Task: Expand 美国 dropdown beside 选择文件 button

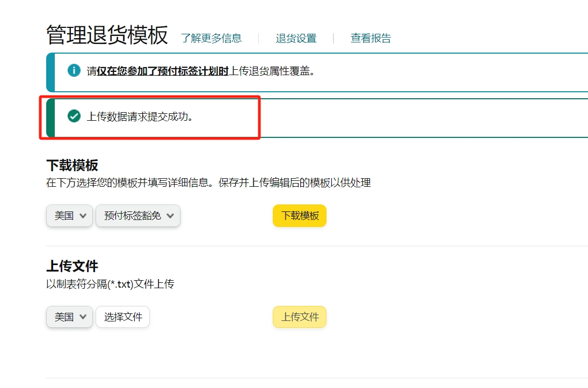Action: [x=70, y=317]
